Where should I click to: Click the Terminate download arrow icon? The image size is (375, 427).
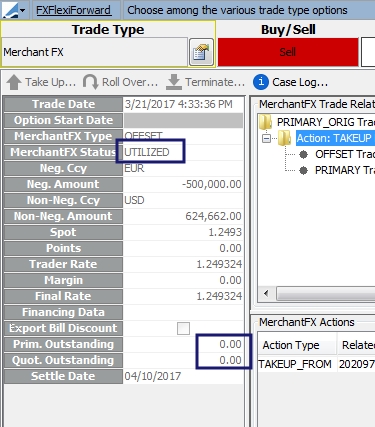[174, 82]
